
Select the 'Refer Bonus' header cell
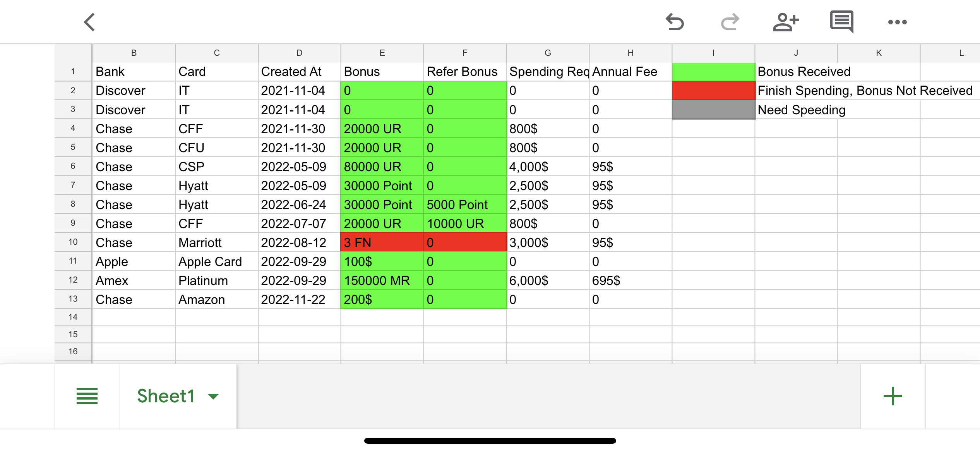465,72
